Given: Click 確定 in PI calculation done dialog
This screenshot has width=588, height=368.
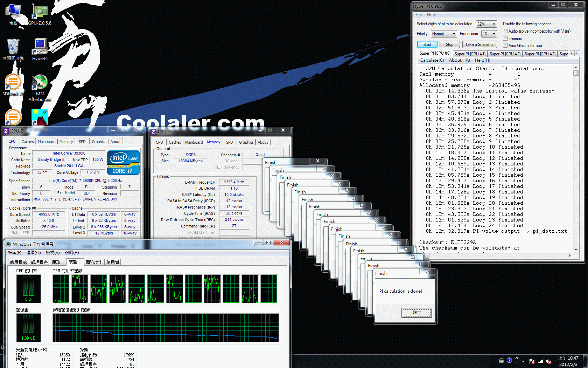Looking at the screenshot, I should click(416, 313).
